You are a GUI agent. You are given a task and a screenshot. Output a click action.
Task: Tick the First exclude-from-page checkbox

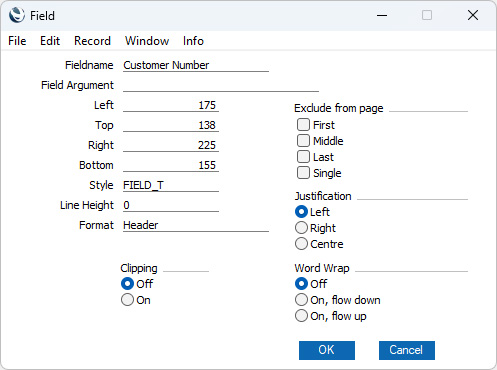pyautogui.click(x=303, y=125)
